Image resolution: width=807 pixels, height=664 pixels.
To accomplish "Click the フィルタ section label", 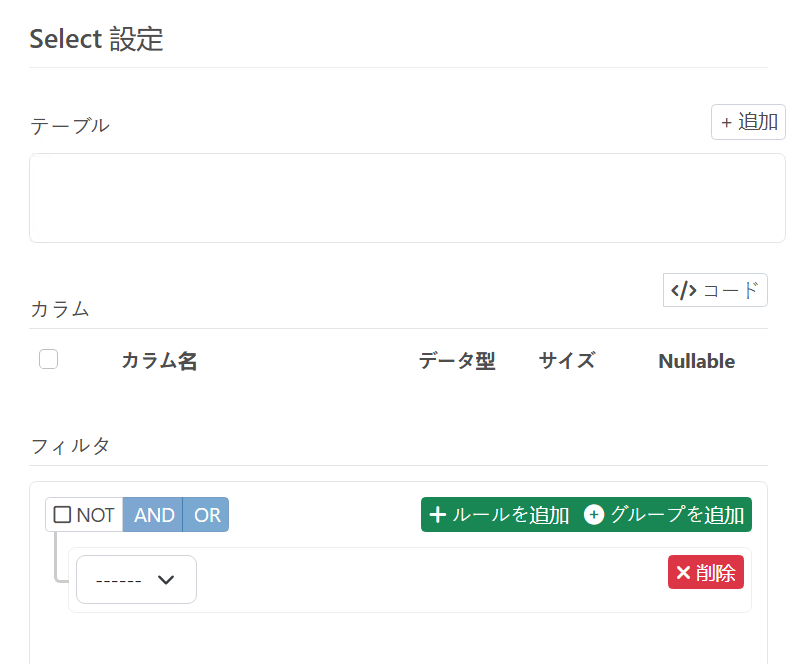I will [x=70, y=445].
